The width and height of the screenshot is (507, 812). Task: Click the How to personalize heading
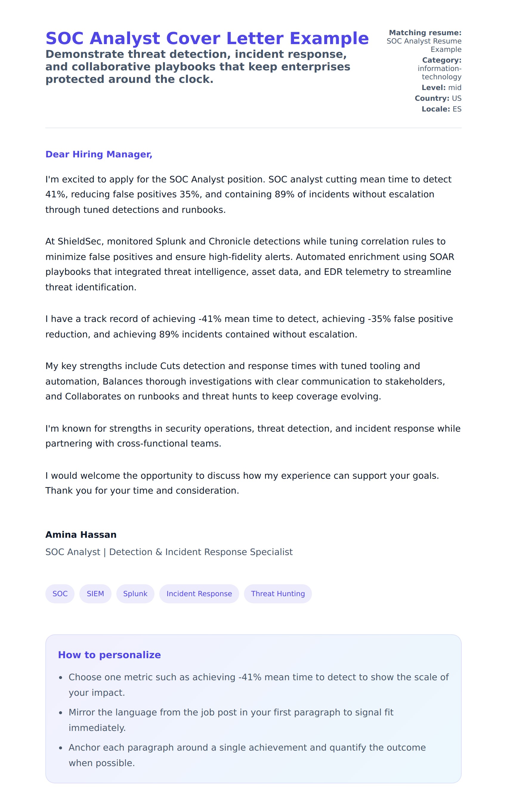[109, 655]
